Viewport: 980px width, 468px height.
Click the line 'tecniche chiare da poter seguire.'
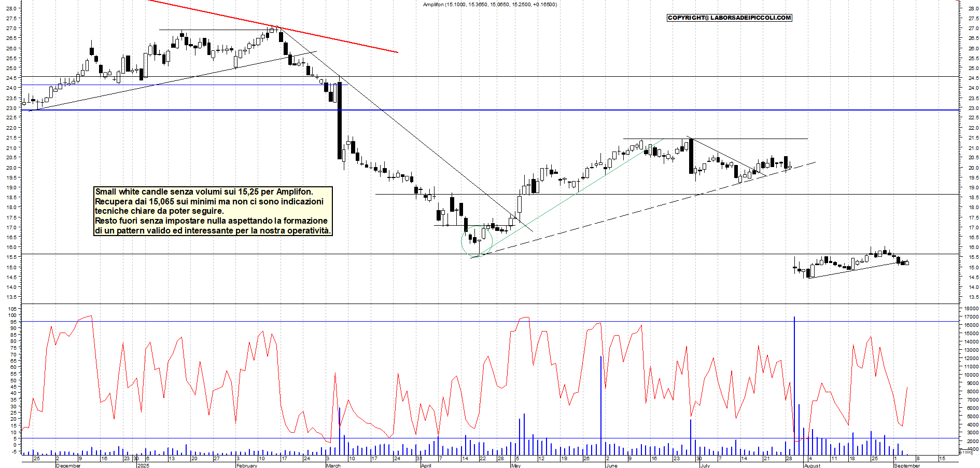tap(159, 211)
